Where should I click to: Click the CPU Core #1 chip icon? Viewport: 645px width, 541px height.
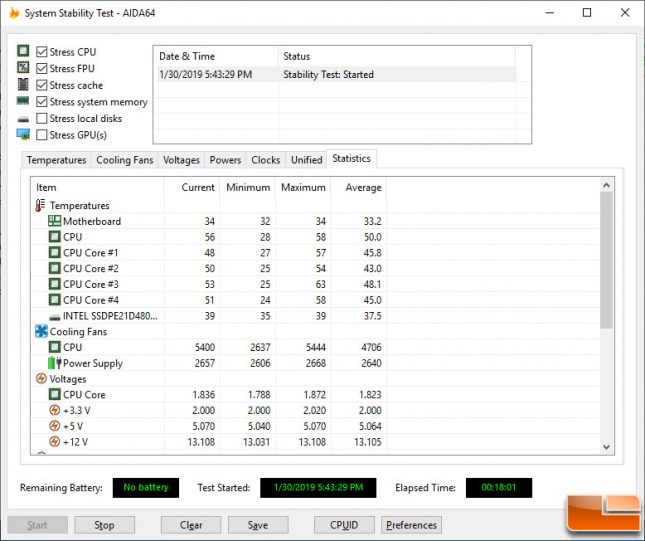tap(54, 253)
